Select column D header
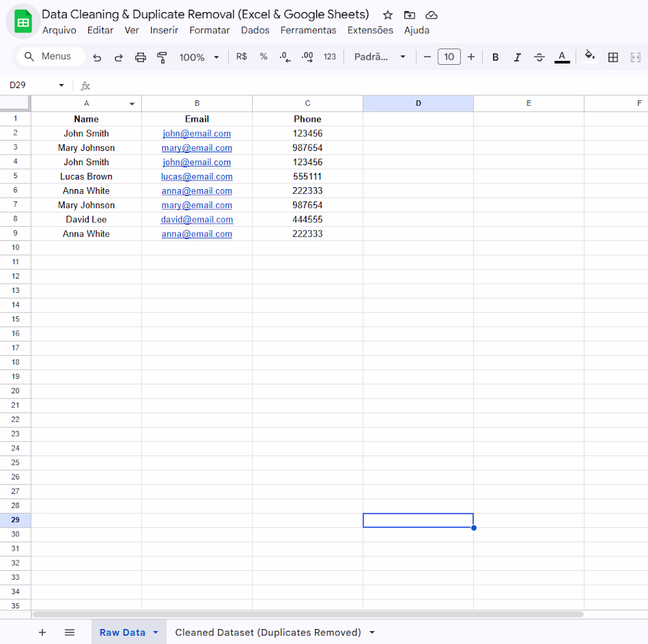 [x=418, y=103]
